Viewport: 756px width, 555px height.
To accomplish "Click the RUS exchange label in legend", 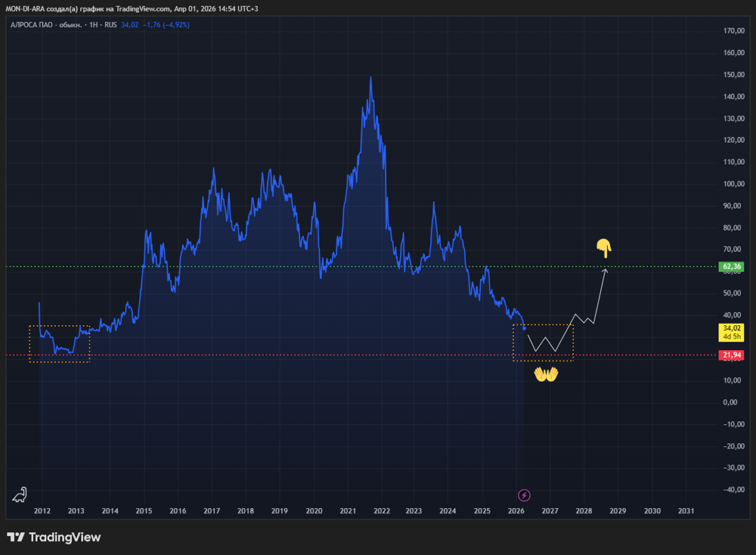I will (110, 25).
